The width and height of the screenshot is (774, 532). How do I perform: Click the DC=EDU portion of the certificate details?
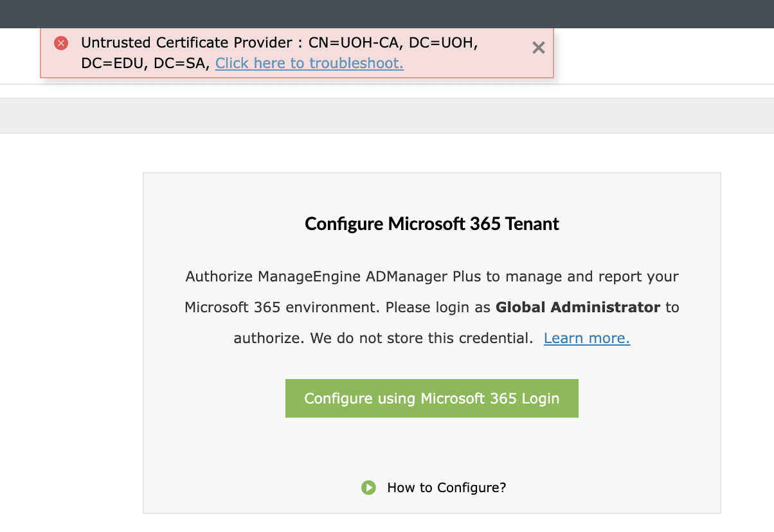pyautogui.click(x=113, y=64)
